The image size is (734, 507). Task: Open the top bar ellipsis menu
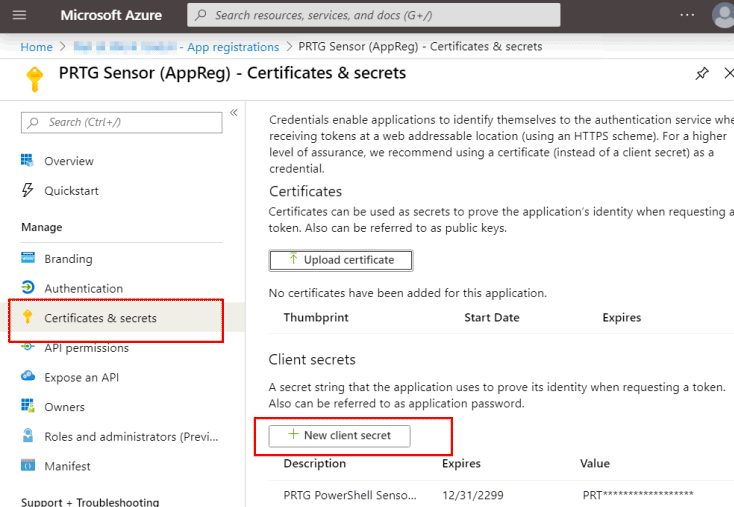point(687,15)
